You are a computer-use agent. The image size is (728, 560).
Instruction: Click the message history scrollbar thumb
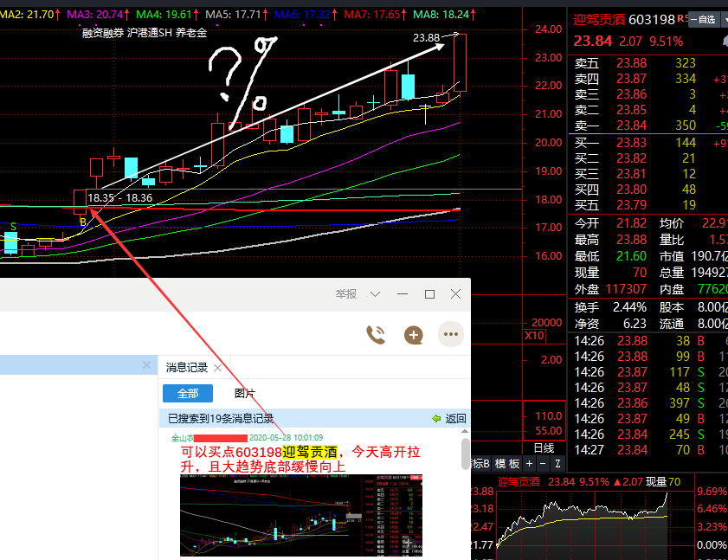click(x=465, y=454)
